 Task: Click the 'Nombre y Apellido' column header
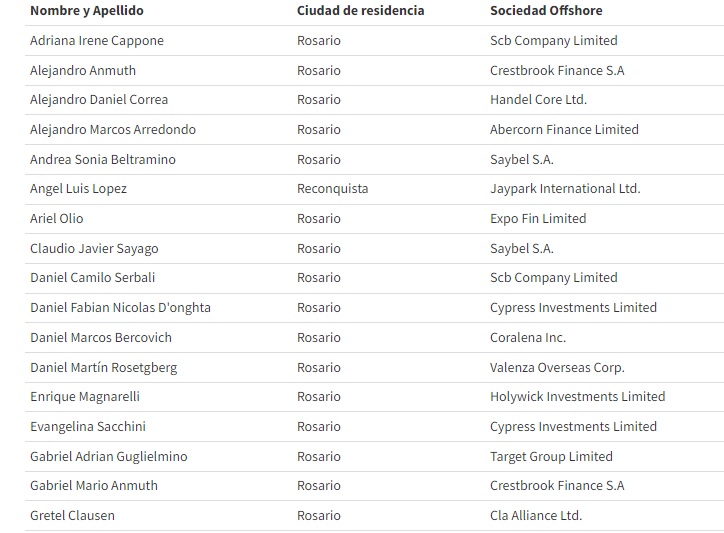click(87, 11)
